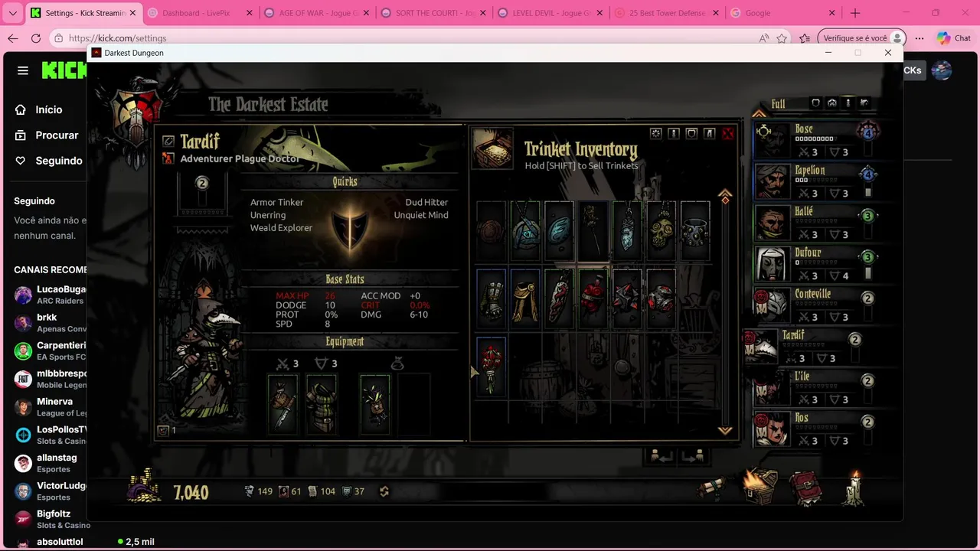Open the flaming treasure chest icon at bottom
The height and width of the screenshot is (551, 980).
[x=760, y=487]
